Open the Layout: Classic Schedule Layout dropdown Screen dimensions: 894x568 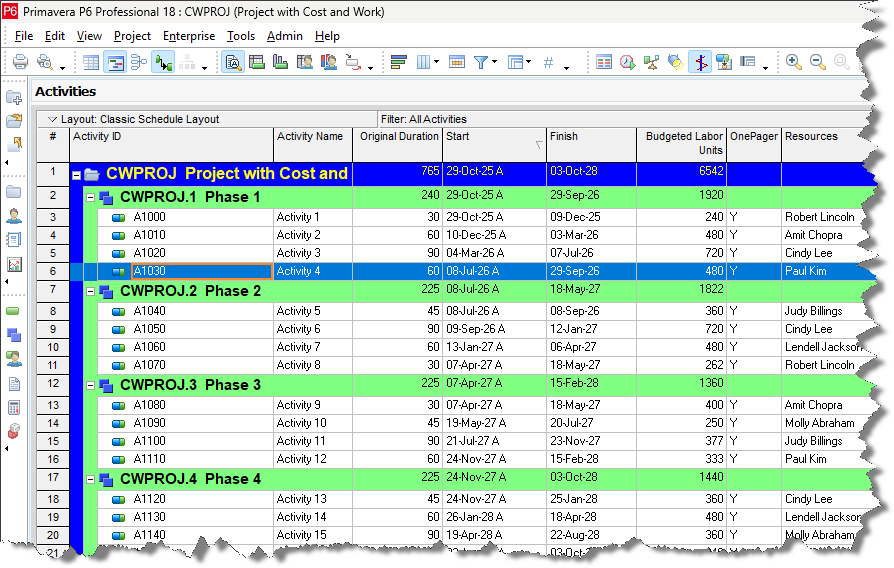52,119
